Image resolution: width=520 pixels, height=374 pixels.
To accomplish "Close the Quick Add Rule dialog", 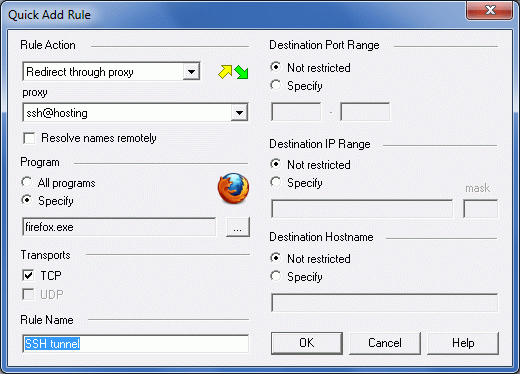I will (x=489, y=10).
